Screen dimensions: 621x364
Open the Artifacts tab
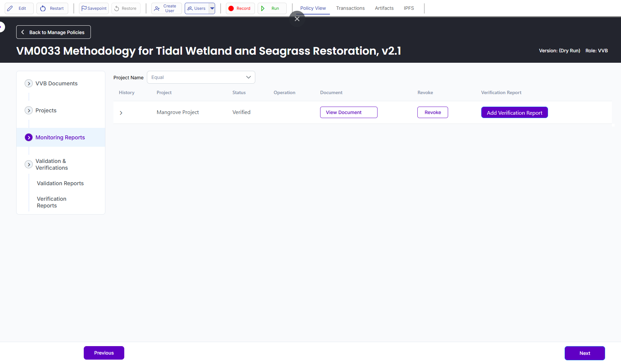pos(384,8)
